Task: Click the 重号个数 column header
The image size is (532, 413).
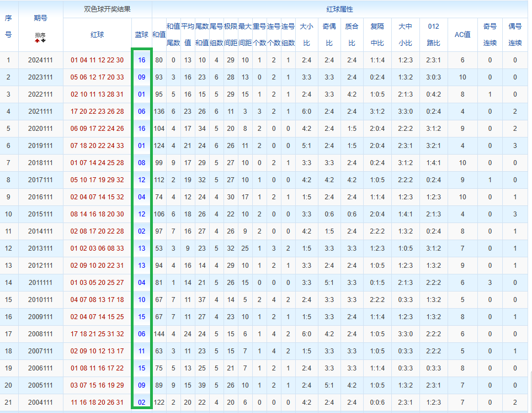Action: point(259,35)
